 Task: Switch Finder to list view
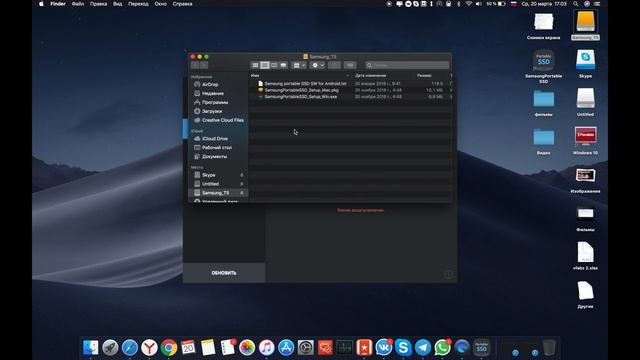(265, 65)
